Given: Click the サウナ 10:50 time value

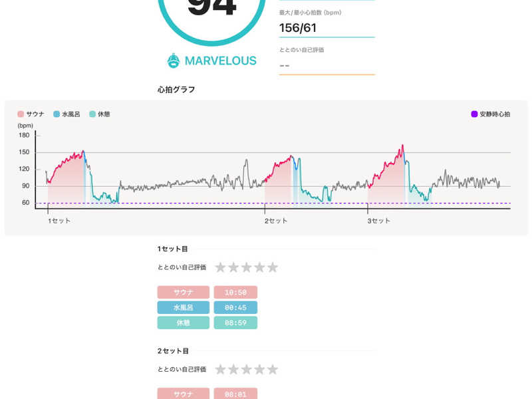Looking at the screenshot, I should [x=235, y=293].
